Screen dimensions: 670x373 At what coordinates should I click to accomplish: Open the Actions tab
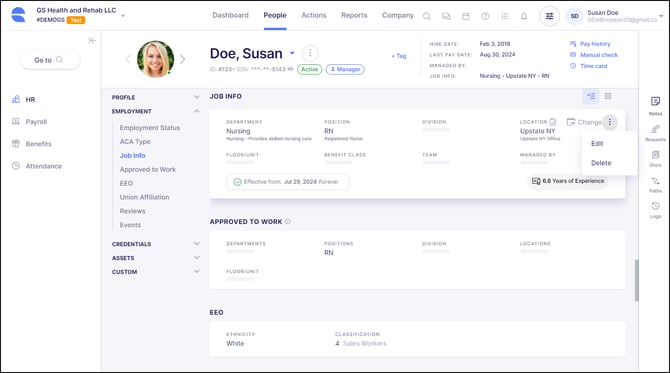click(314, 15)
